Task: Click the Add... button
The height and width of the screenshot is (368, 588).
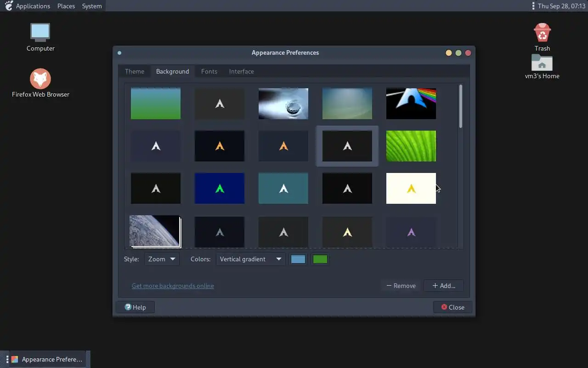Action: [x=444, y=286]
